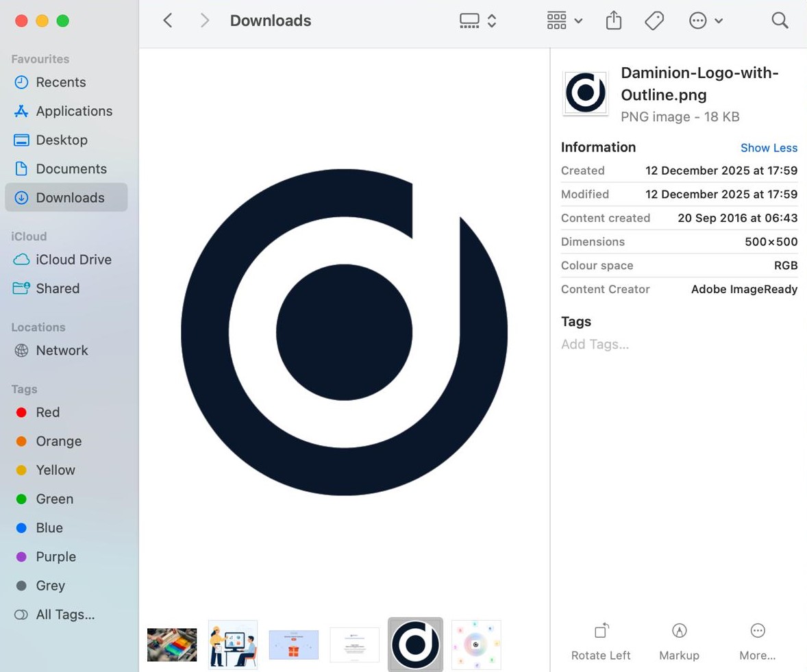This screenshot has height=672, width=807.
Task: Click the Share icon in toolbar
Action: pyautogui.click(x=613, y=21)
